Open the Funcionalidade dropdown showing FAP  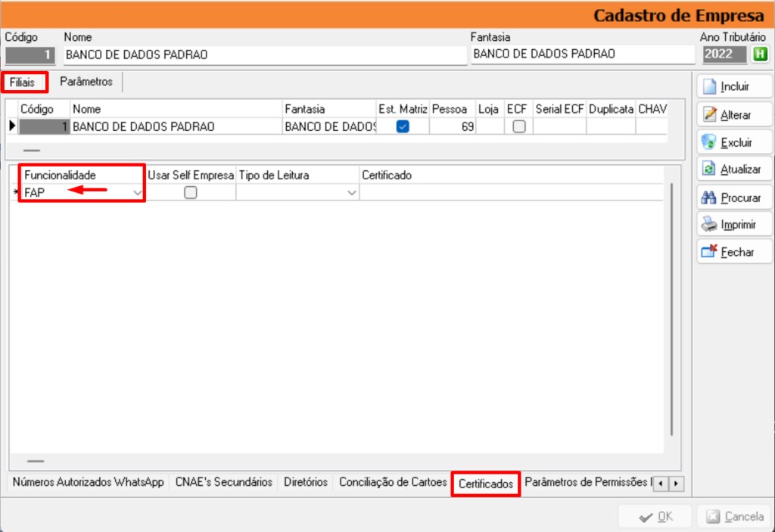137,194
